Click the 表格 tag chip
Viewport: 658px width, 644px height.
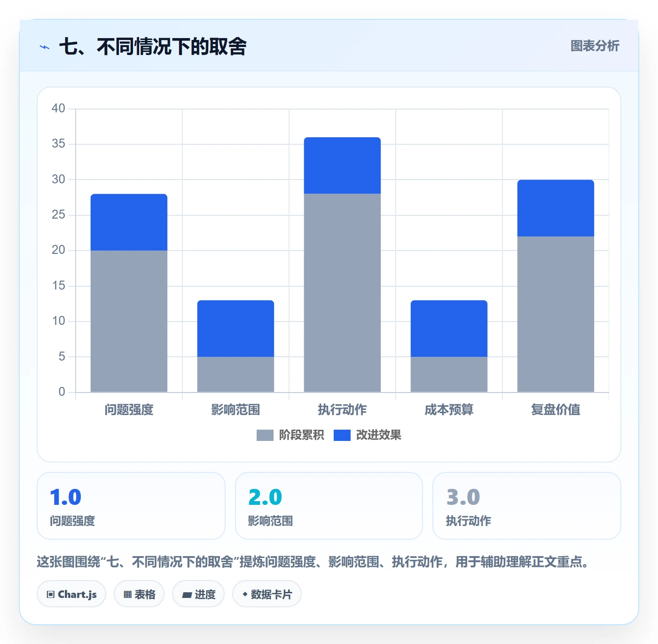139,594
